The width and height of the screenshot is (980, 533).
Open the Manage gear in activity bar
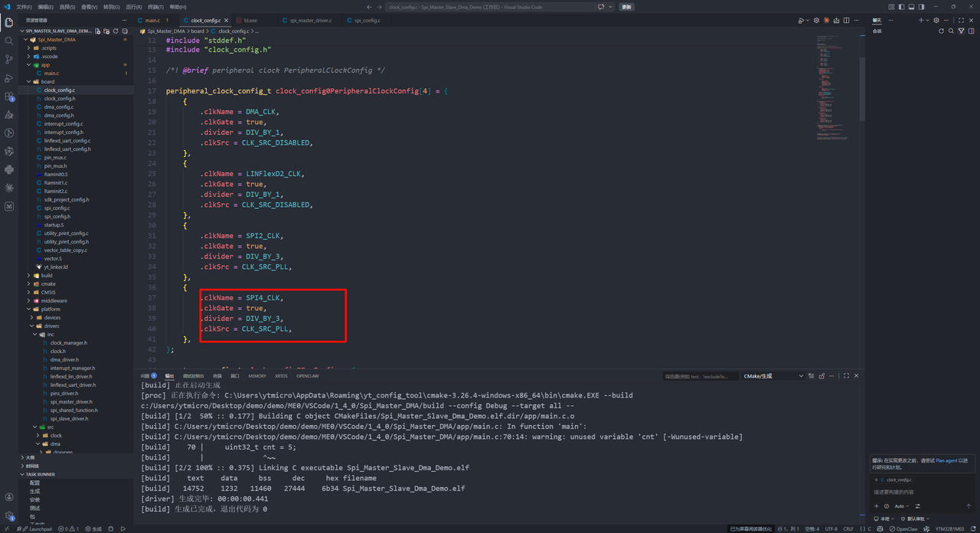point(9,516)
